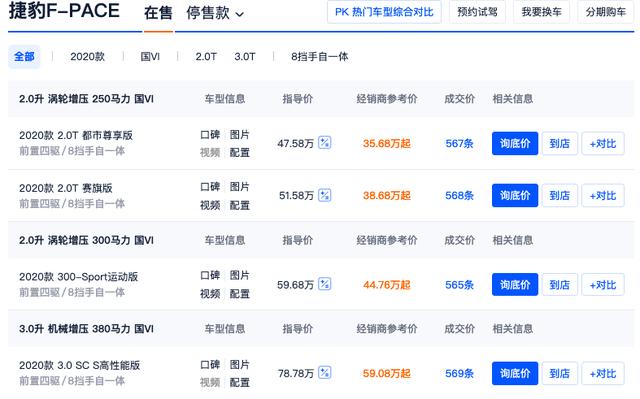The width and height of the screenshot is (640, 399).
Task: Open 配置 for 3.0 SC S高性能版
Action: (x=240, y=382)
